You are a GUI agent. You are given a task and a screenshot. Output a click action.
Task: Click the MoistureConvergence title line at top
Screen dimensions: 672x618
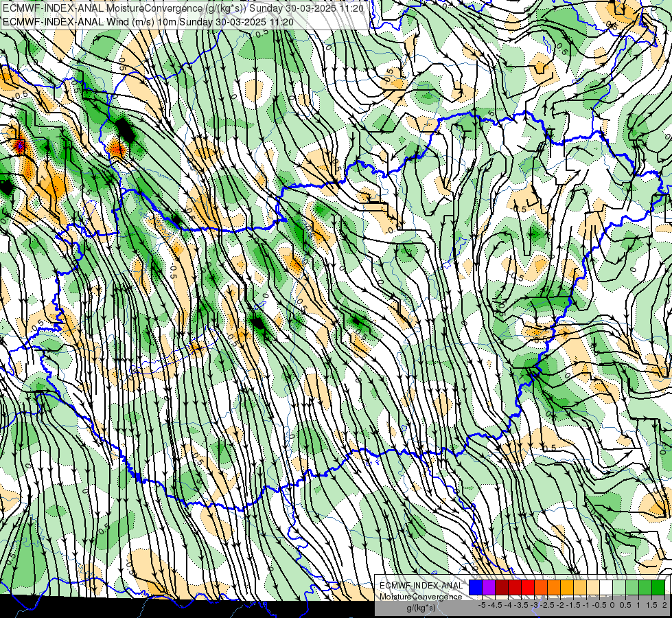(183, 8)
